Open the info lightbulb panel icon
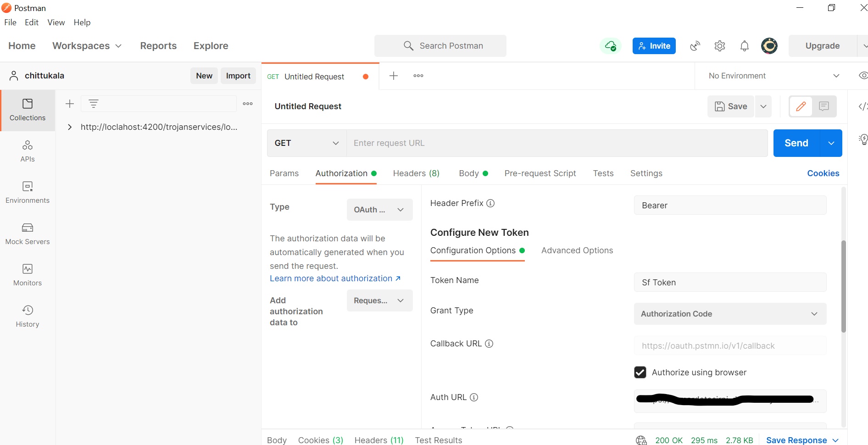The width and height of the screenshot is (868, 445). (x=863, y=139)
